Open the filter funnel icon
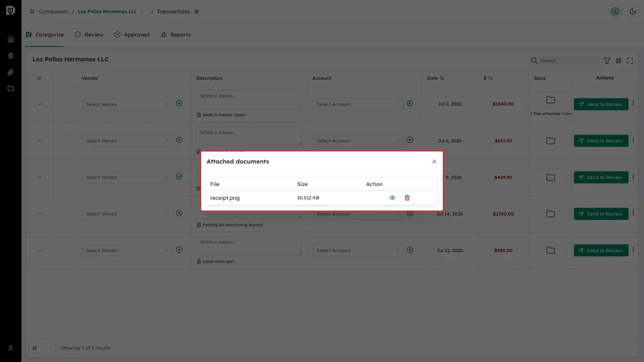Image resolution: width=644 pixels, height=362 pixels. point(607,61)
